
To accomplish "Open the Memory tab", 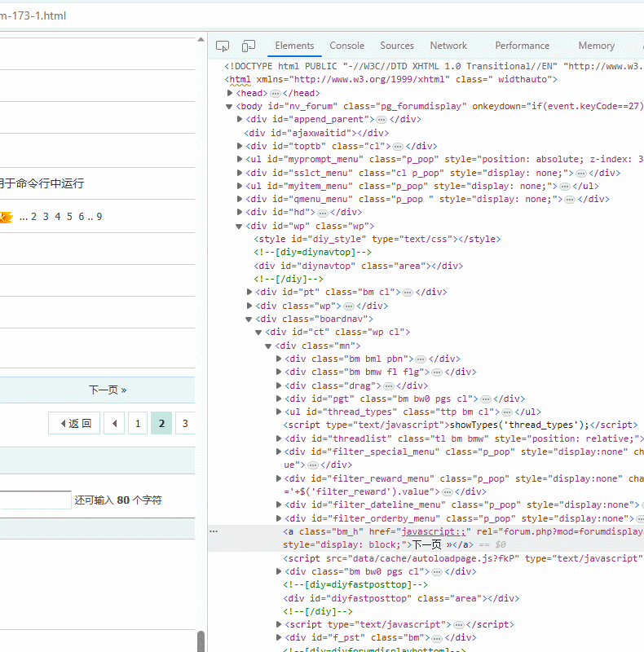I will pyautogui.click(x=596, y=46).
